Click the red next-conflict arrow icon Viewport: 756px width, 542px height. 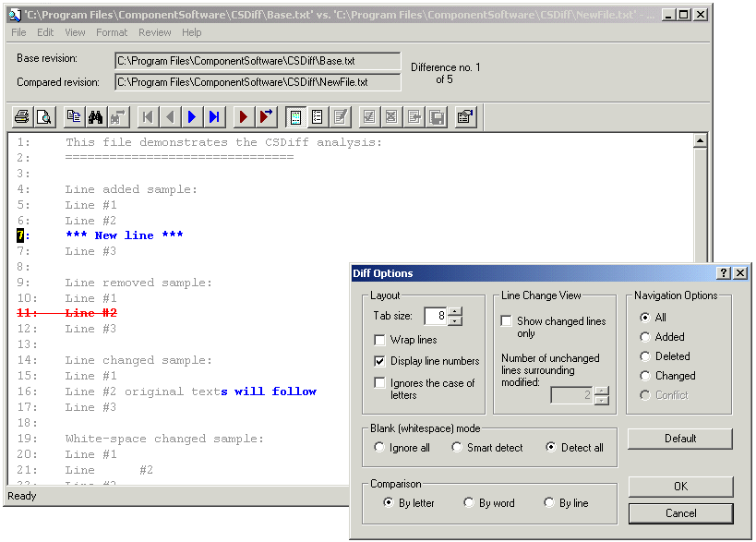(x=244, y=117)
